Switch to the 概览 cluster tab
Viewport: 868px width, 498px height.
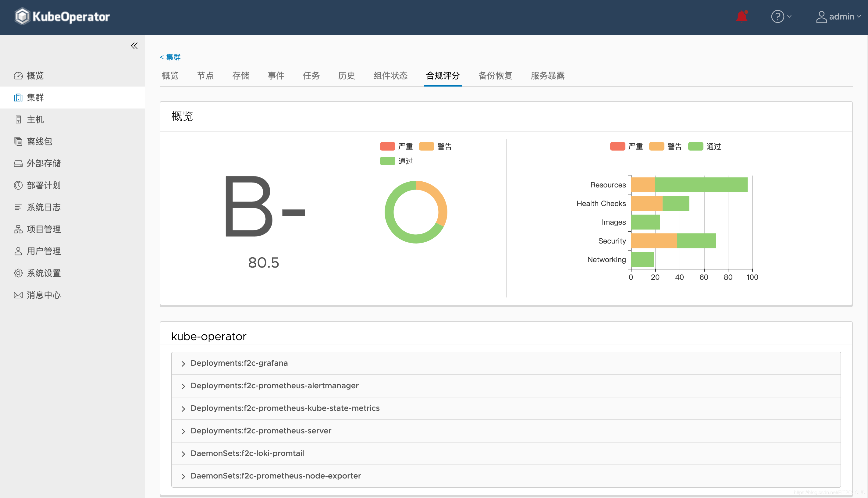(170, 76)
